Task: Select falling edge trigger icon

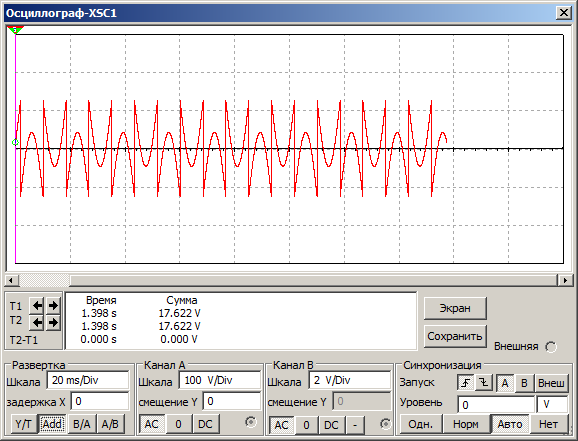Action: point(484,383)
